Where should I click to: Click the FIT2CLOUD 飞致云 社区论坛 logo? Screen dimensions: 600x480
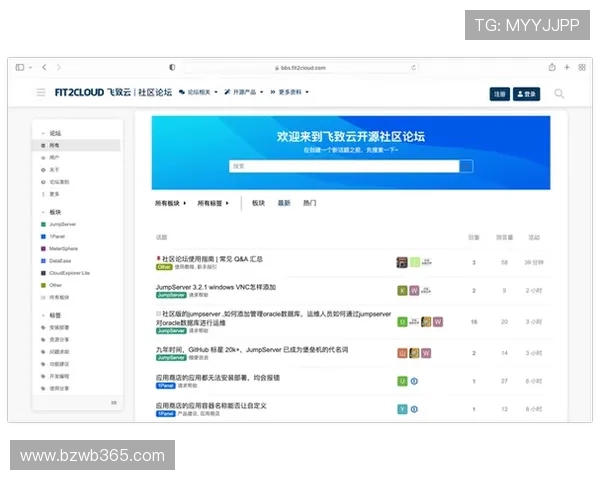pos(113,92)
